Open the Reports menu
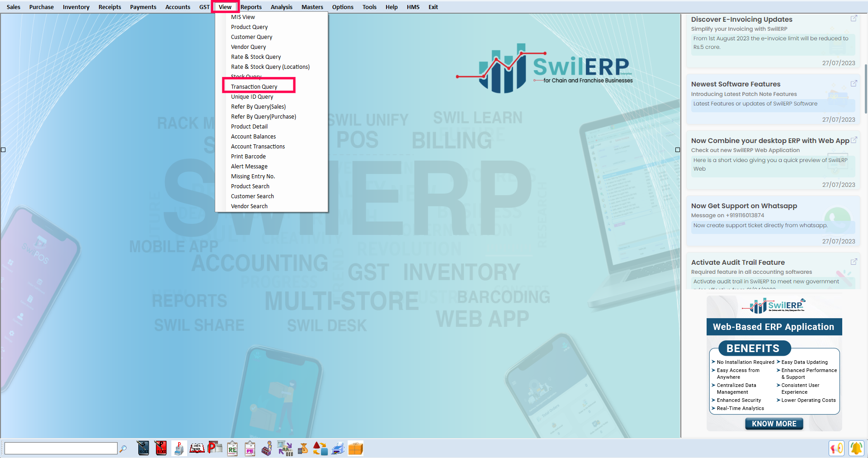 [x=251, y=7]
